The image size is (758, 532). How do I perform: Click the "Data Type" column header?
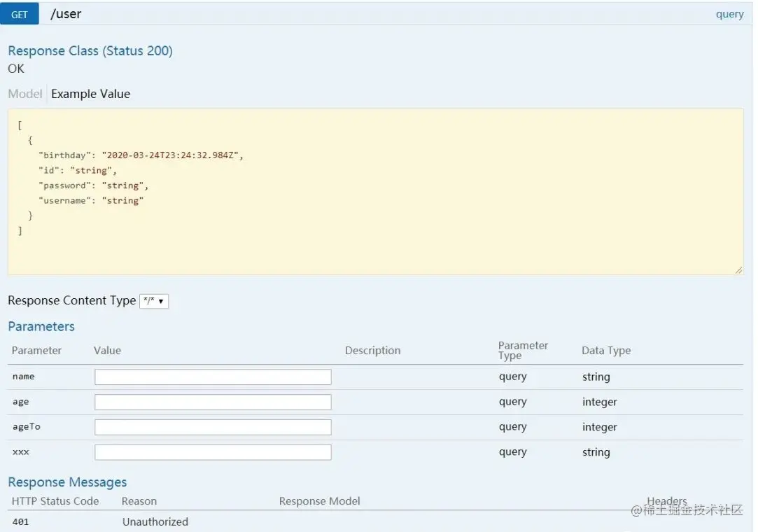pyautogui.click(x=606, y=351)
